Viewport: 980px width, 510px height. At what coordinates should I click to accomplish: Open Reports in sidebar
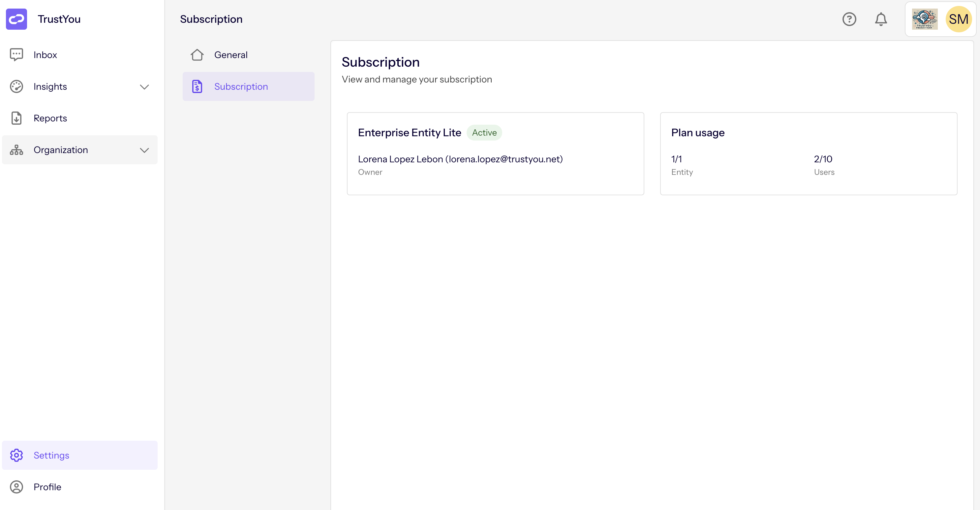(x=79, y=118)
